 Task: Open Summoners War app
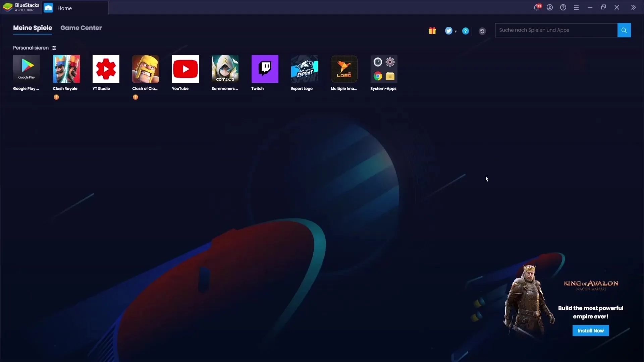click(225, 68)
